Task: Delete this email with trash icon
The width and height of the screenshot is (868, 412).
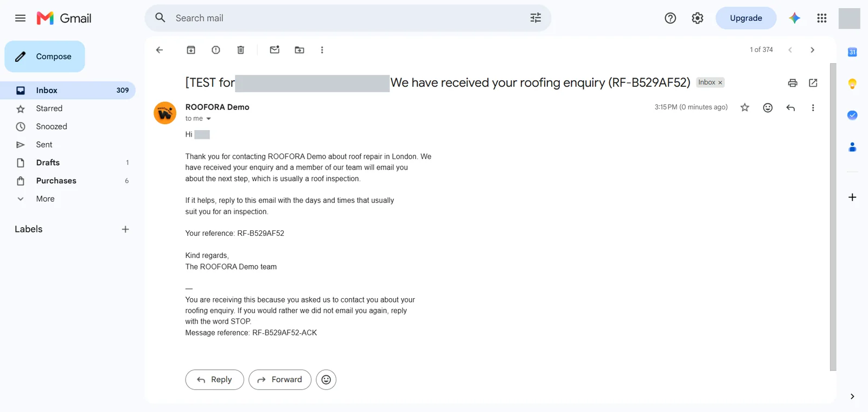Action: point(241,50)
